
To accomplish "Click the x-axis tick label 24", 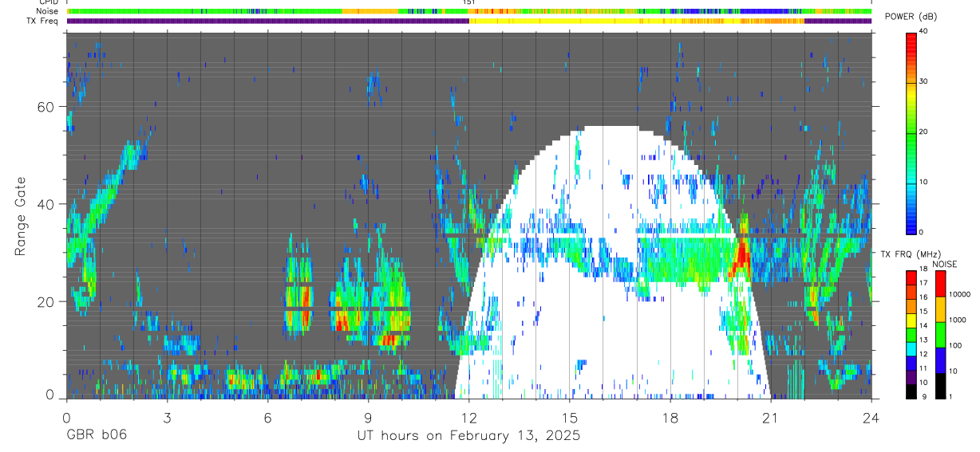I will pyautogui.click(x=871, y=417).
